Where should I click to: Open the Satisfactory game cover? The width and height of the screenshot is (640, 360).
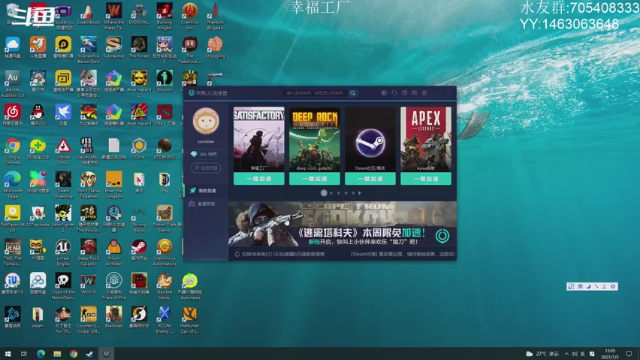tap(259, 139)
